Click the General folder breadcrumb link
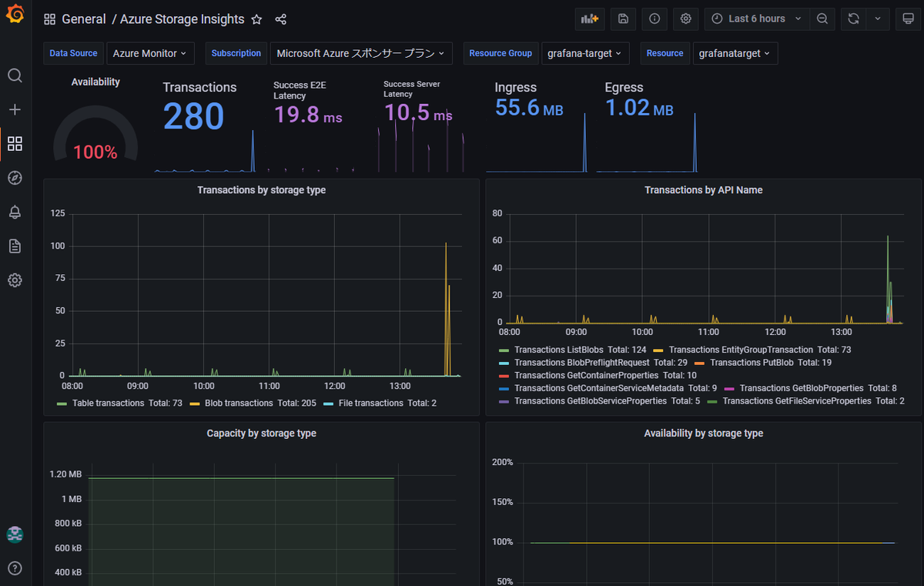This screenshot has height=586, width=924. pyautogui.click(x=84, y=19)
